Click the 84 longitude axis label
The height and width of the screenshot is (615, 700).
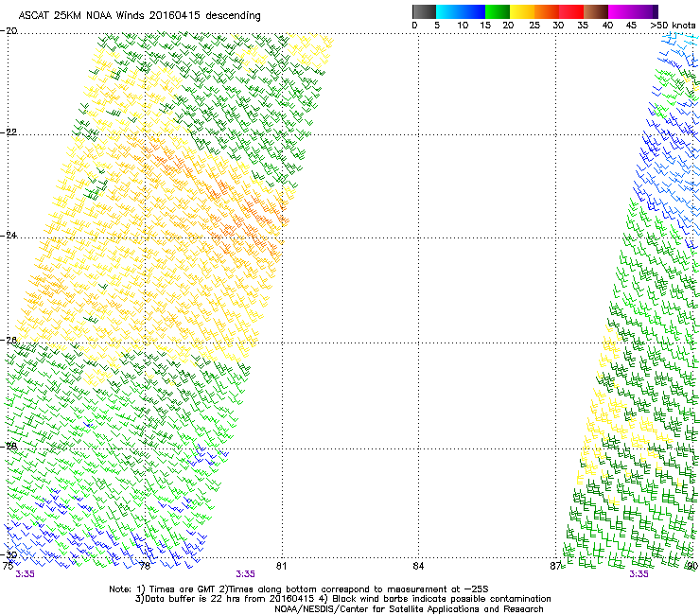[x=418, y=566]
